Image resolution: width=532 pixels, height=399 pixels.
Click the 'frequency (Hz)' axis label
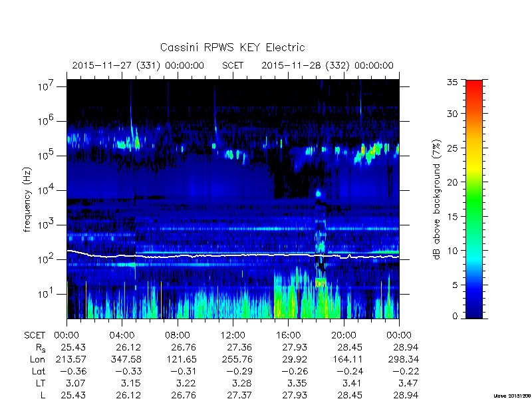[x=27, y=199]
